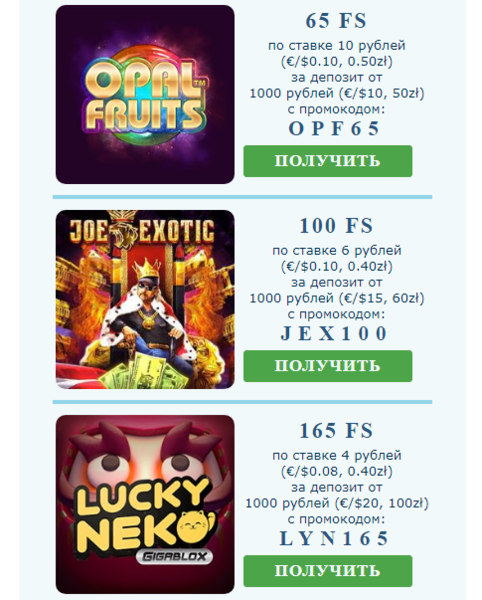482x600 pixels.
Task: Click ПОЛУЧИТЬ button for Opal Fruits offer
Action: coord(328,161)
